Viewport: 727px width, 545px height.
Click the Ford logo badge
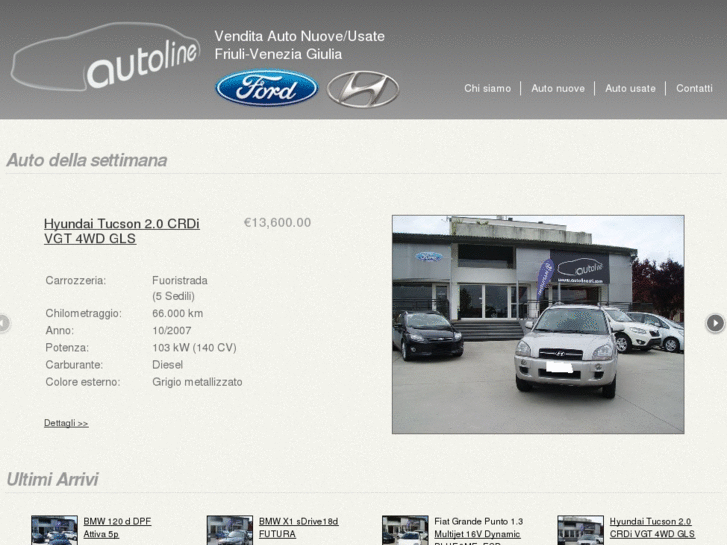pyautogui.click(x=267, y=88)
